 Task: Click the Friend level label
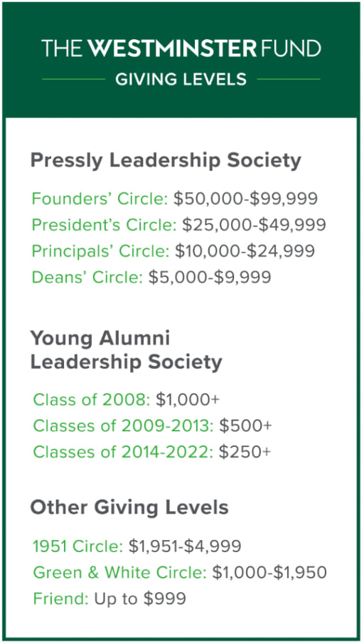pos(60,598)
